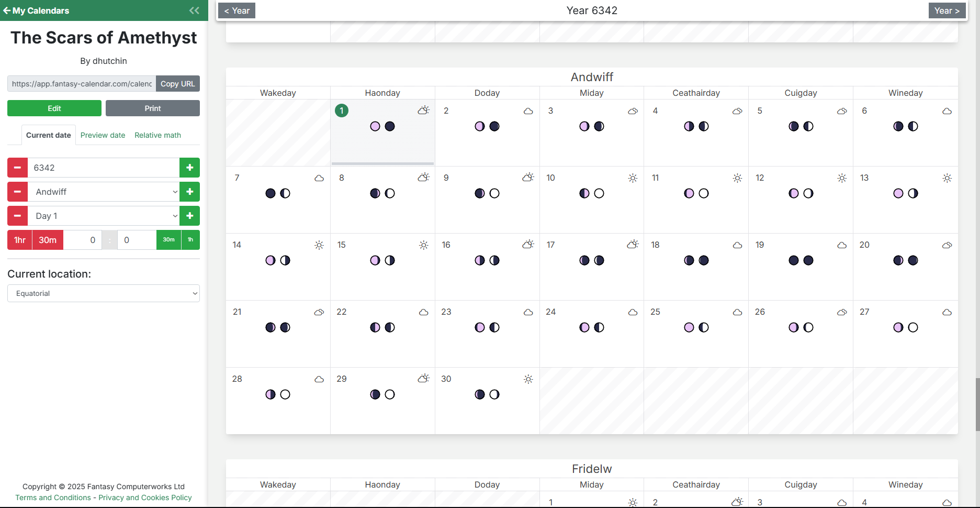Open the Terms and Conditions link
This screenshot has width=980, height=508.
[x=53, y=498]
